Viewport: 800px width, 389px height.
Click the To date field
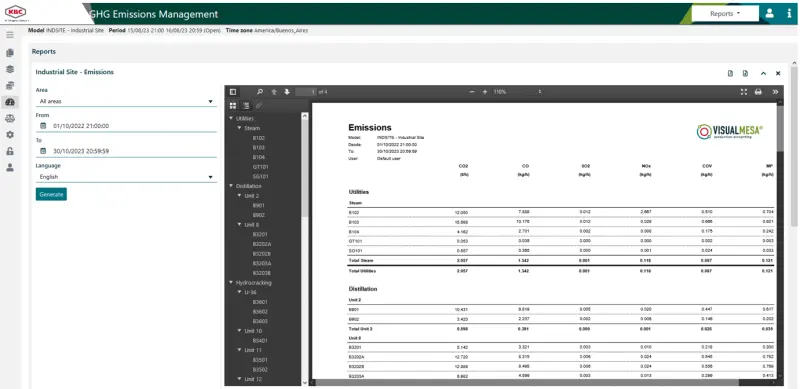click(126, 151)
